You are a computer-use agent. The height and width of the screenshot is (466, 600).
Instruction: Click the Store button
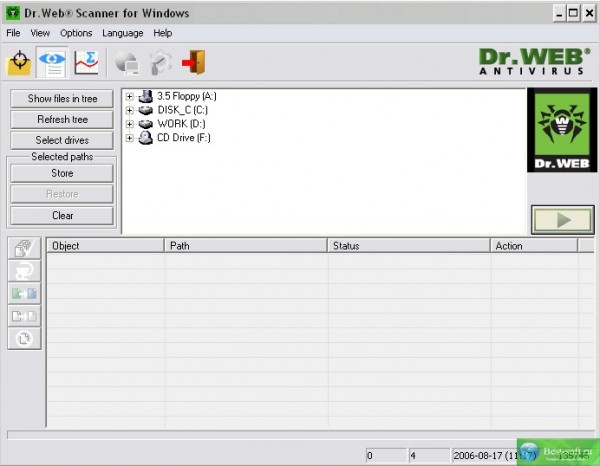pyautogui.click(x=62, y=173)
